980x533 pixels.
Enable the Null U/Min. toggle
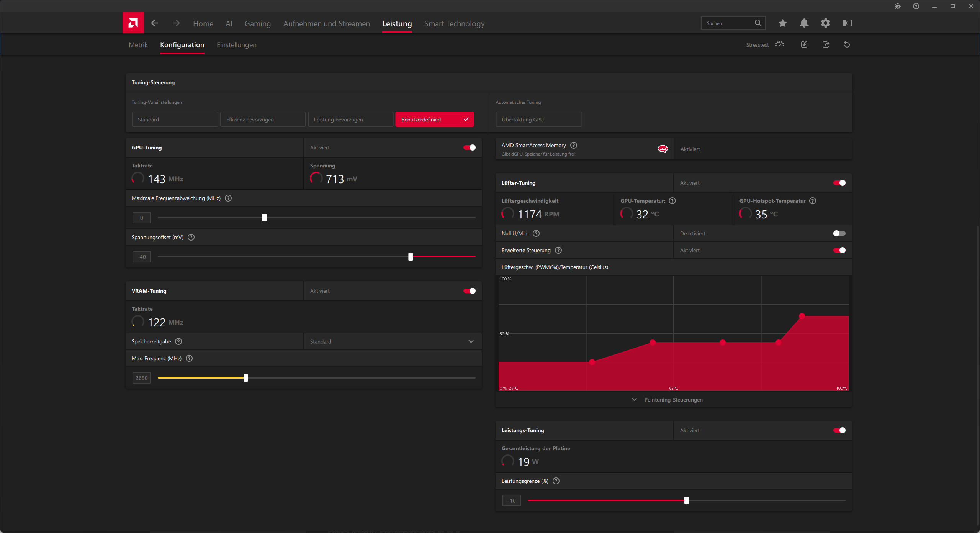click(x=839, y=233)
